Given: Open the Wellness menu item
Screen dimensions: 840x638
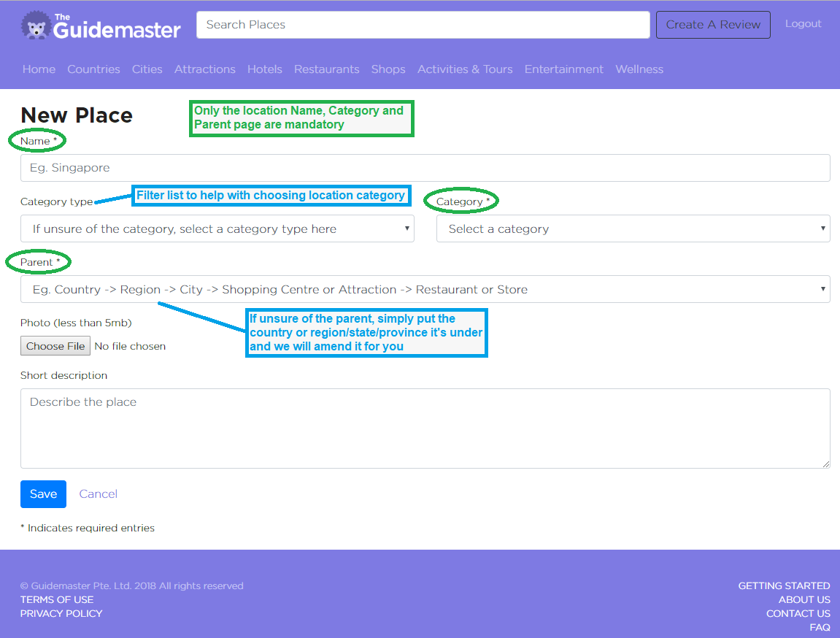Looking at the screenshot, I should (x=639, y=69).
